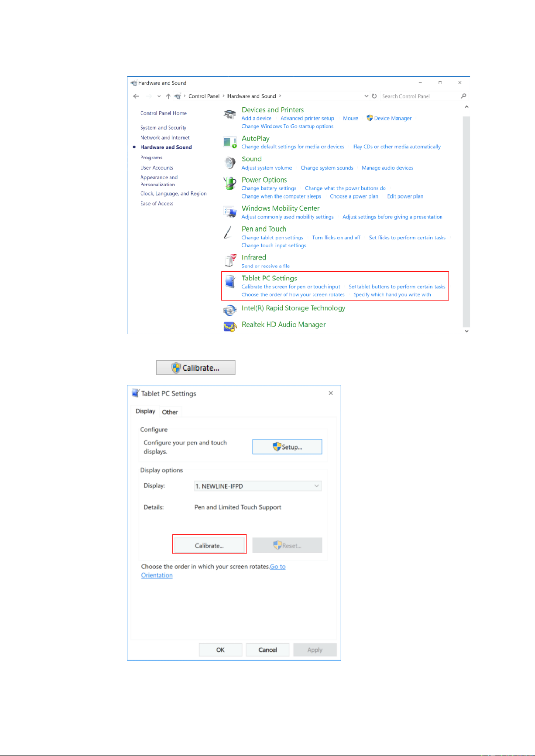Image resolution: width=535 pixels, height=756 pixels.
Task: Open Manage audio devices link
Action: point(387,168)
